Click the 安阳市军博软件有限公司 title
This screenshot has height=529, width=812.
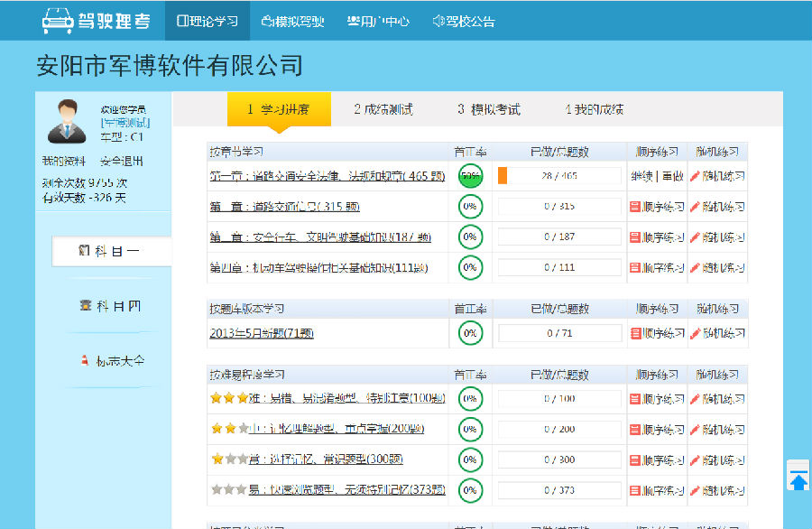[170, 66]
